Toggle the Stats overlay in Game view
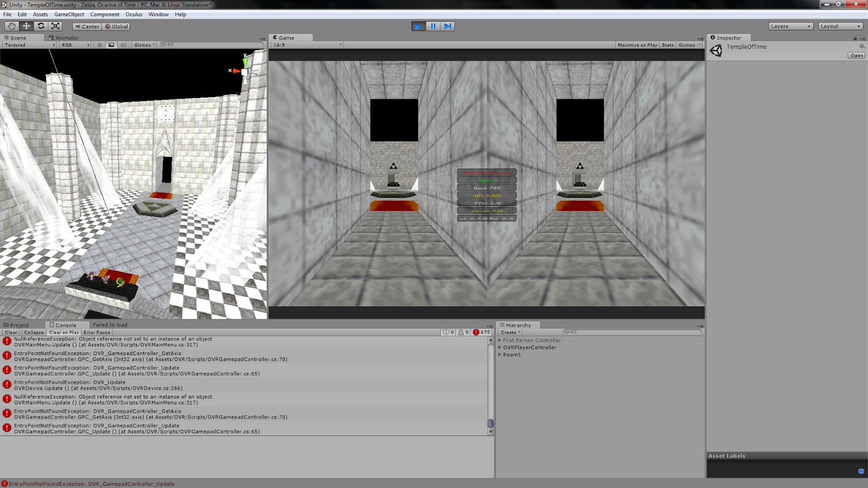The width and height of the screenshot is (868, 488). pos(668,45)
